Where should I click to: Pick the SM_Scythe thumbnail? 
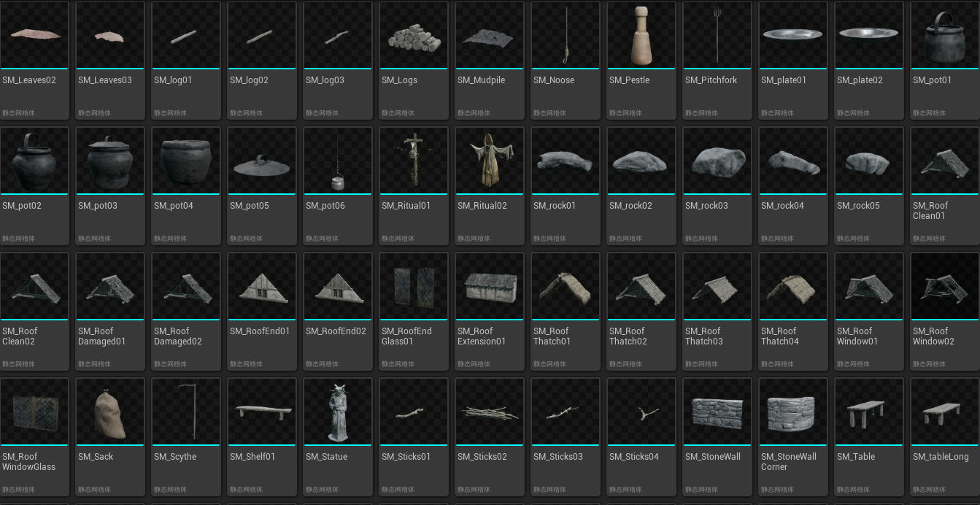point(187,412)
